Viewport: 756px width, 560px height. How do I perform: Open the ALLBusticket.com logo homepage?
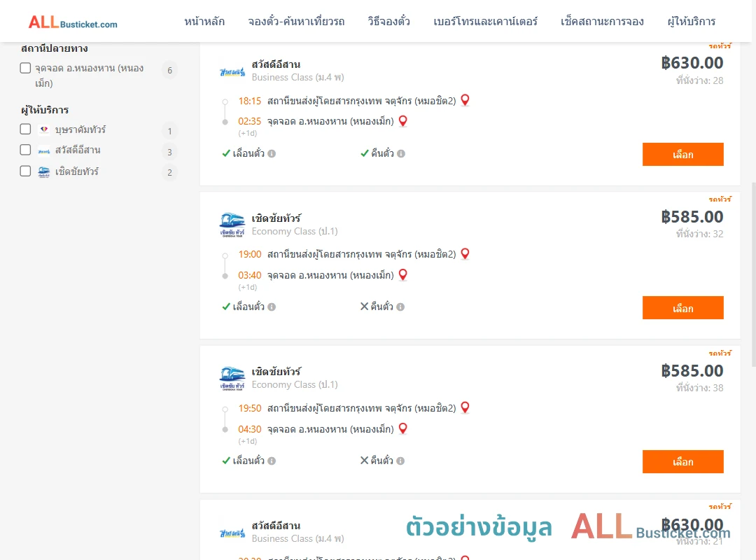point(72,22)
